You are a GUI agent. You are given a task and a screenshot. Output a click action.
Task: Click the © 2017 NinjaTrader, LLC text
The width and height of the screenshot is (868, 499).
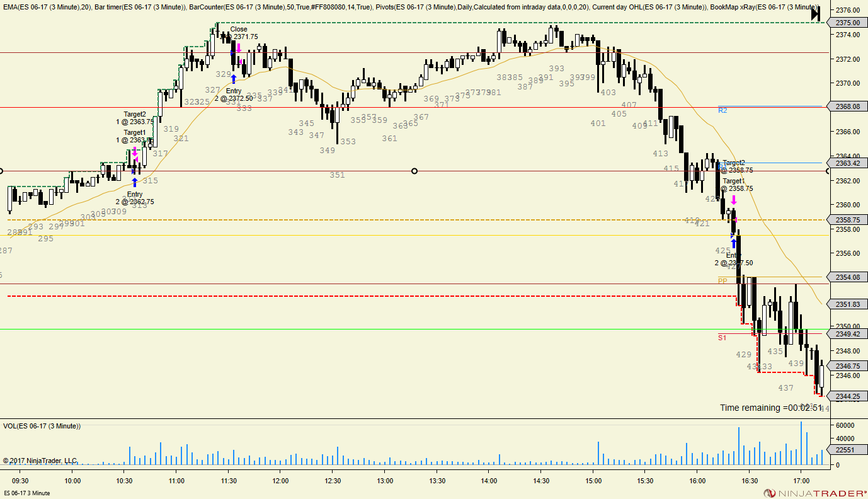[40, 461]
